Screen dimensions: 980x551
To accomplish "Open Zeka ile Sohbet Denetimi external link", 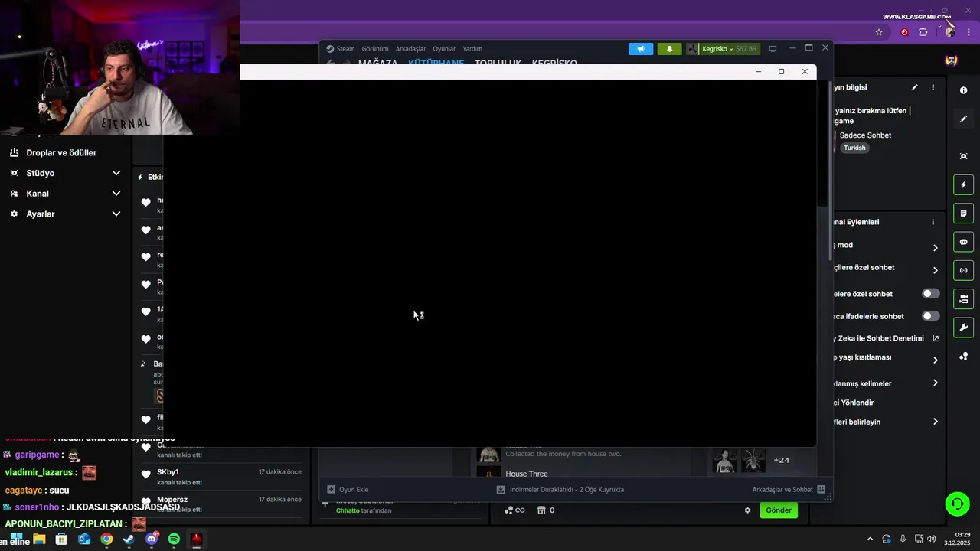I will click(936, 338).
